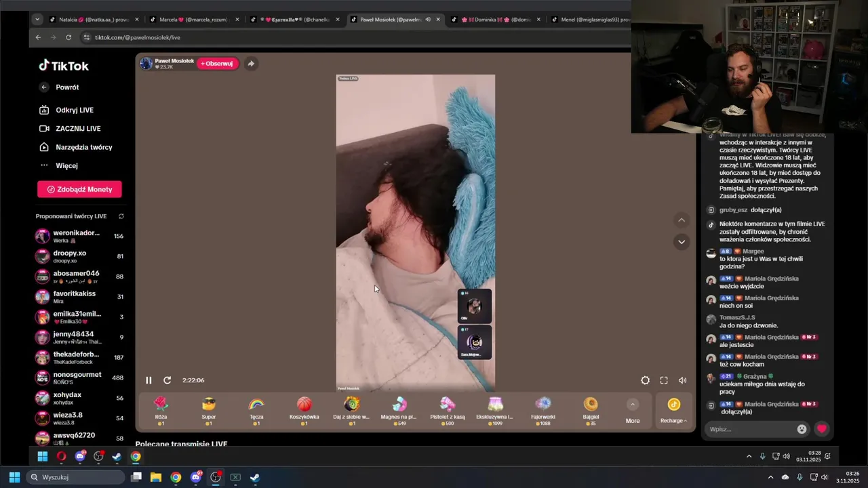
Task: Follow Paweł Mosiołek with Obserwuj button
Action: [217, 64]
